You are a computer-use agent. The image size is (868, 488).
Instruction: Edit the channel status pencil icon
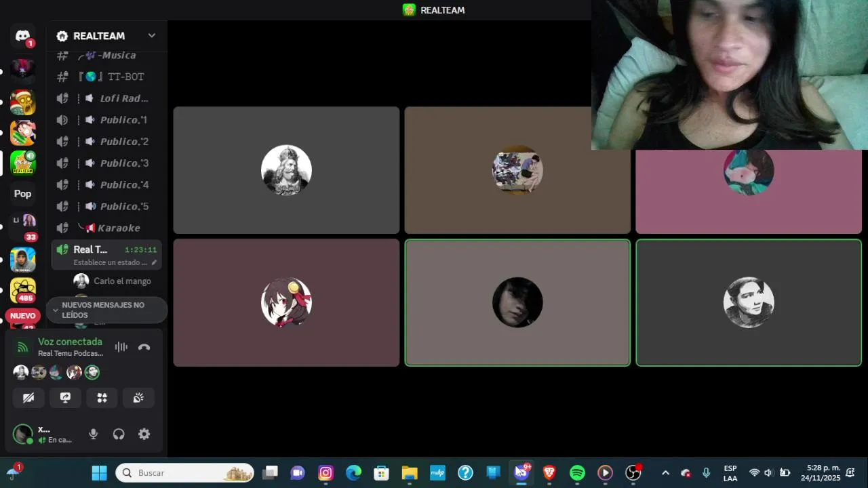click(154, 262)
